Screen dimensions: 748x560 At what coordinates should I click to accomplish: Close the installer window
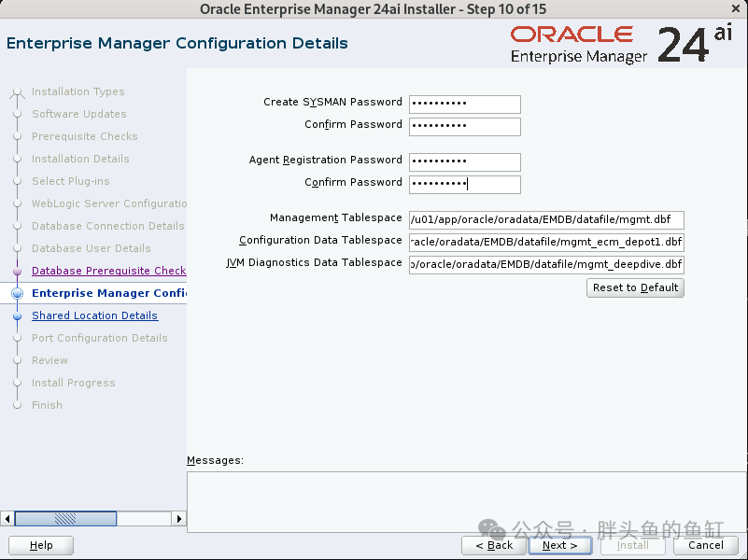pyautogui.click(x=736, y=8)
